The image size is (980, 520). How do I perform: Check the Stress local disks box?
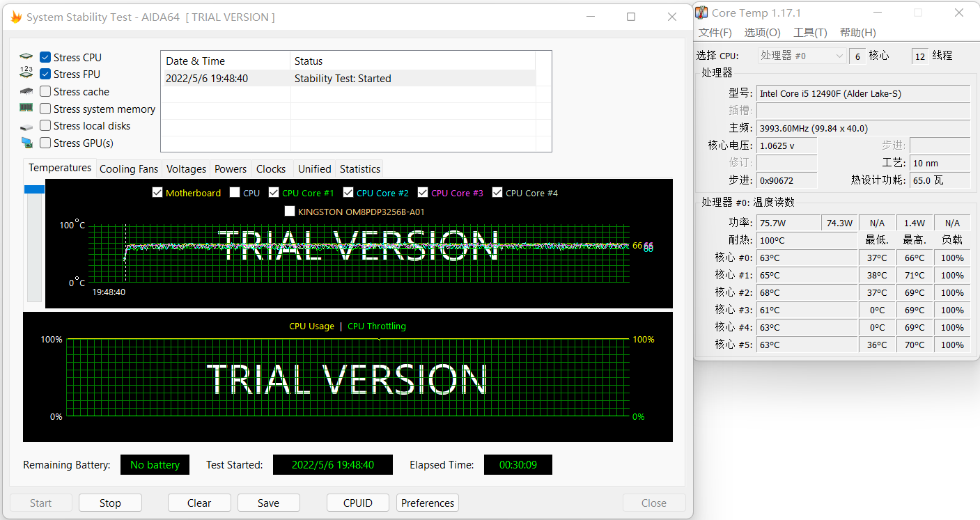(45, 125)
